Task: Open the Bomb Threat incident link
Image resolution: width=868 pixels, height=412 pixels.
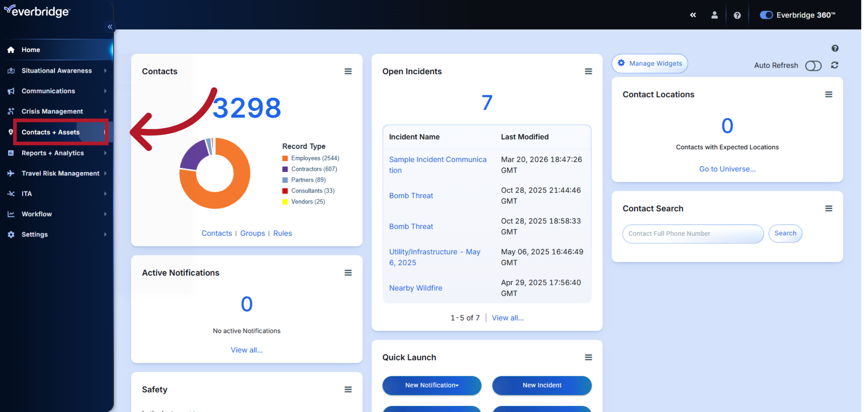Action: [411, 196]
